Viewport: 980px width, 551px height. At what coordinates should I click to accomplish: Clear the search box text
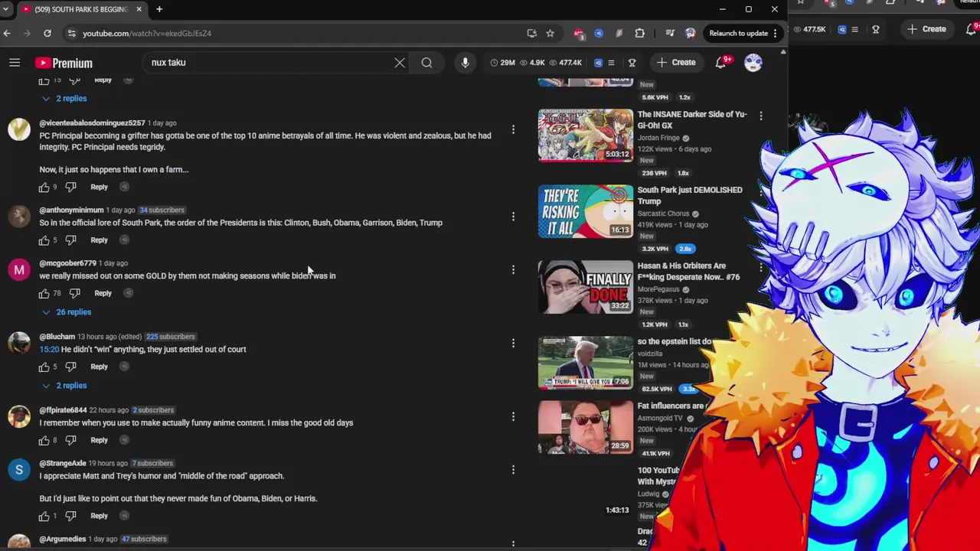click(400, 63)
